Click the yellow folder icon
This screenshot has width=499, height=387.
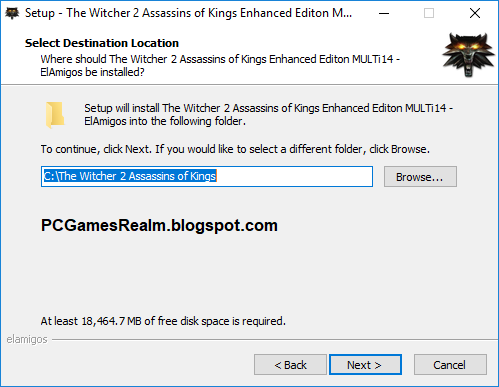(55, 115)
